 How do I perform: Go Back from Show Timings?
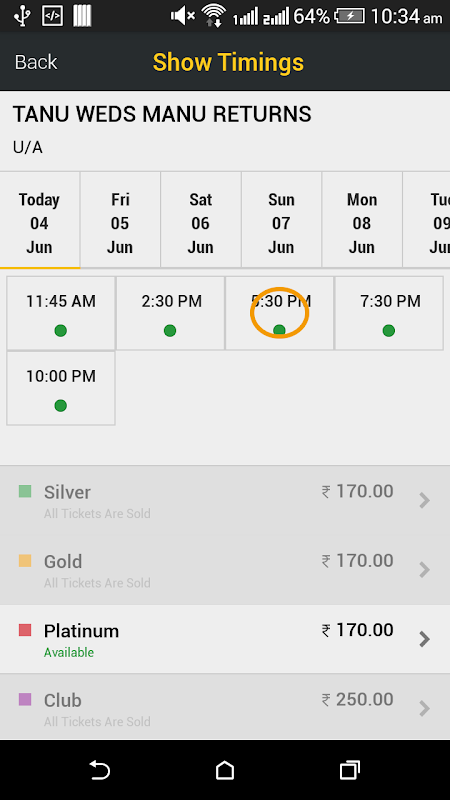coord(36,62)
